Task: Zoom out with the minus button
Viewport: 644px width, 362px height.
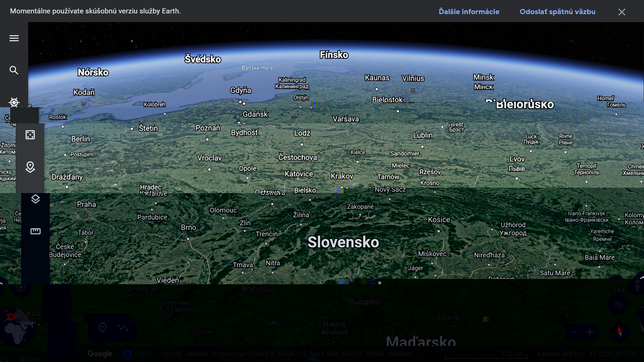Action: click(x=574, y=332)
